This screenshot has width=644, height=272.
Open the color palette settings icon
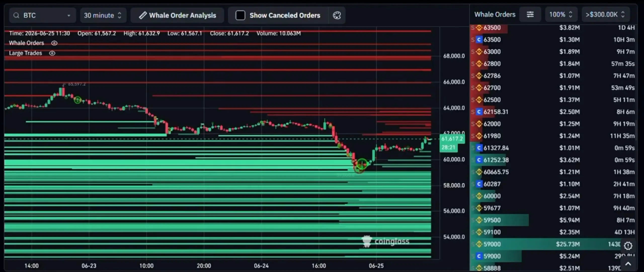(x=337, y=15)
